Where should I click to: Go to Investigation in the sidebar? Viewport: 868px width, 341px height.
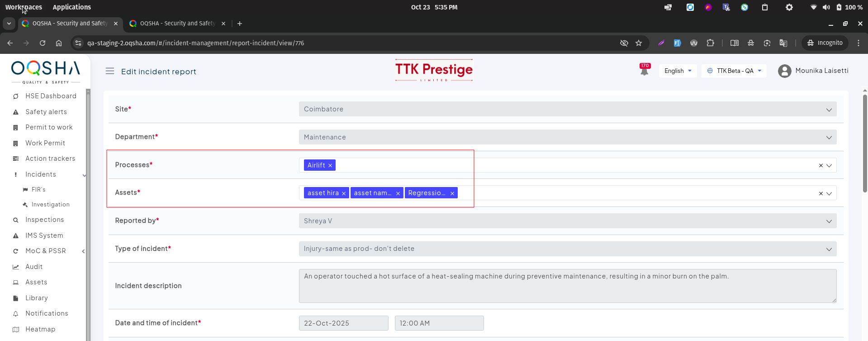pos(50,205)
